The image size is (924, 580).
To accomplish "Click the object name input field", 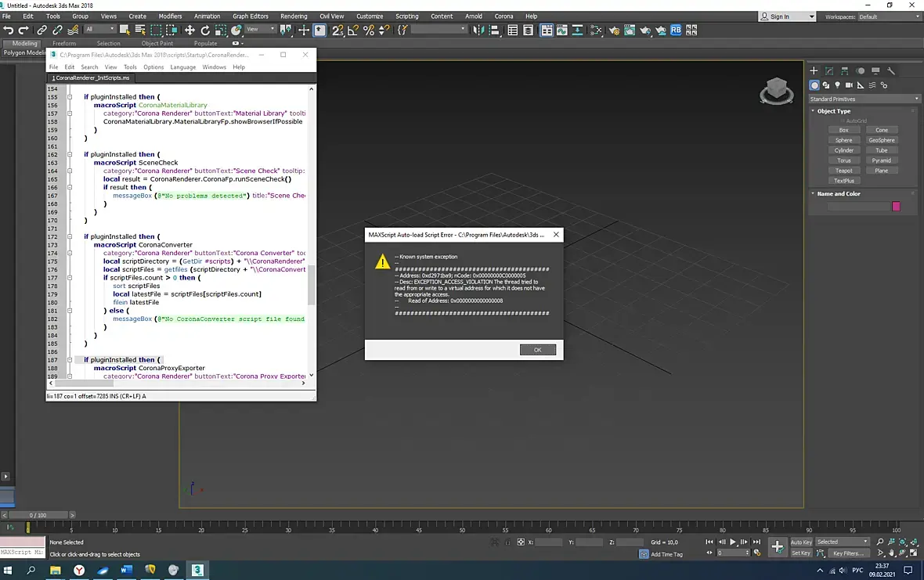I will (x=858, y=206).
